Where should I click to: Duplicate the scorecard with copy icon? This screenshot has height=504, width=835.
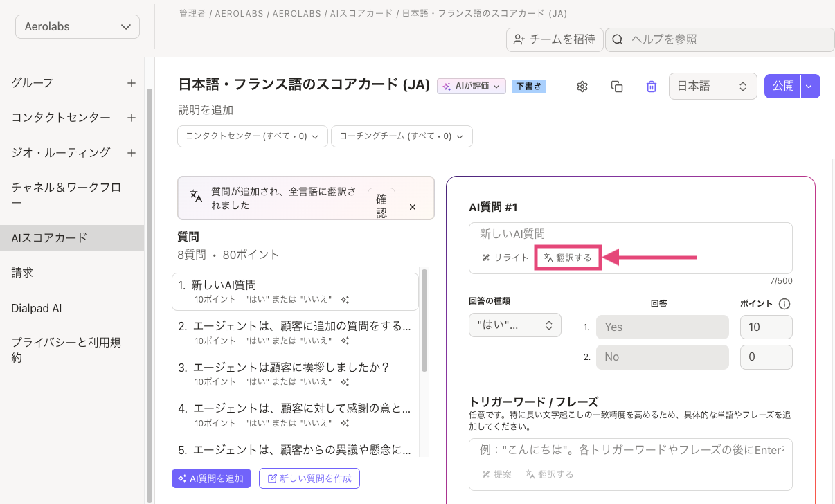pyautogui.click(x=617, y=87)
